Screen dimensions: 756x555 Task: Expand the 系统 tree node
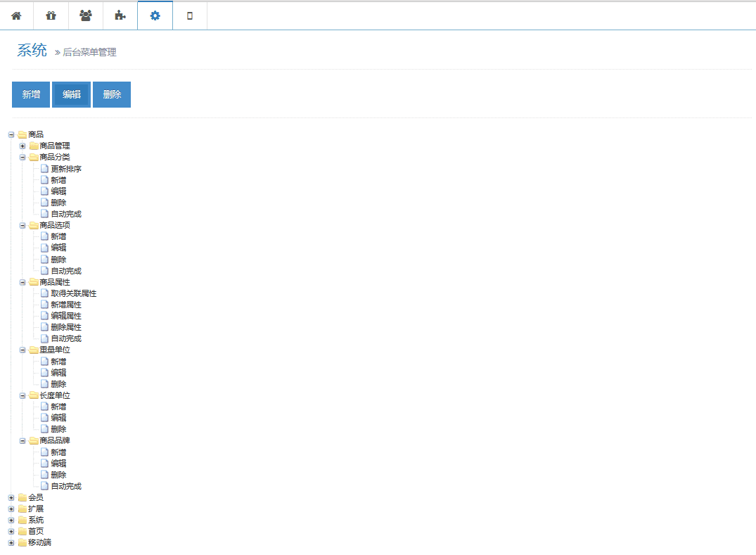tap(11, 520)
